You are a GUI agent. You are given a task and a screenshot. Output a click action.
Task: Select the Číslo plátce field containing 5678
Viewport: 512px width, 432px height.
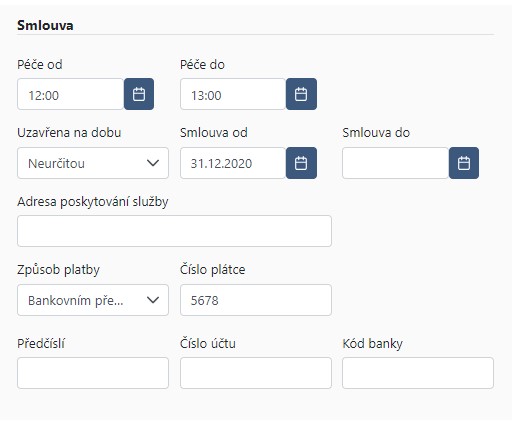256,300
